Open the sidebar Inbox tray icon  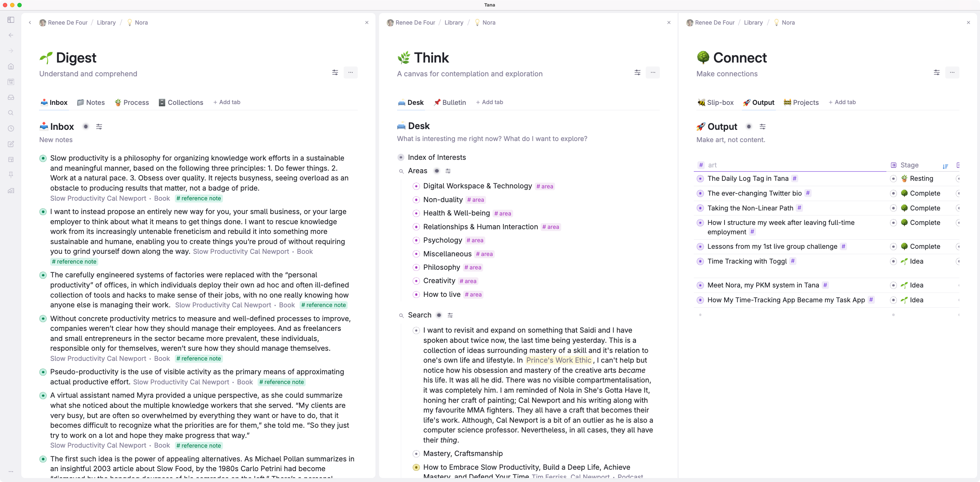tap(10, 98)
